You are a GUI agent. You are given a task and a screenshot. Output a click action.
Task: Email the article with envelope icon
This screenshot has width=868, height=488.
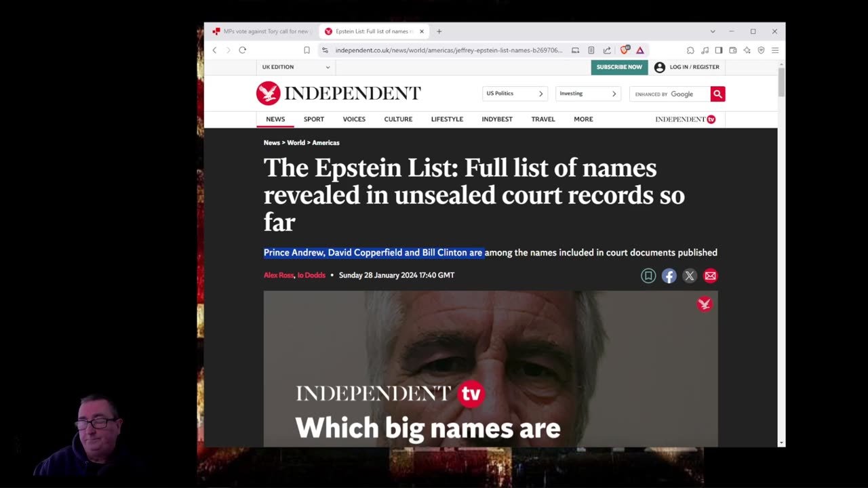(710, 276)
